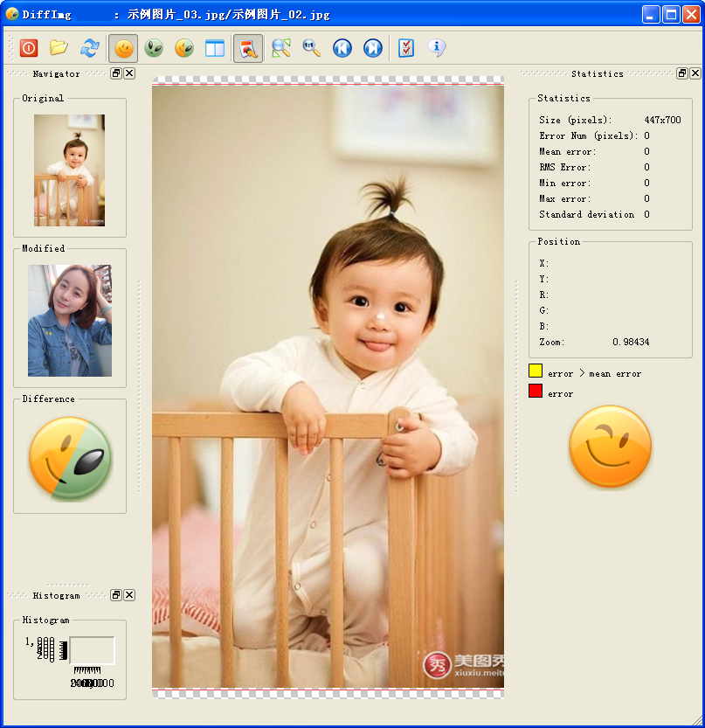Toggle the highlighted difference display mode

click(x=245, y=48)
